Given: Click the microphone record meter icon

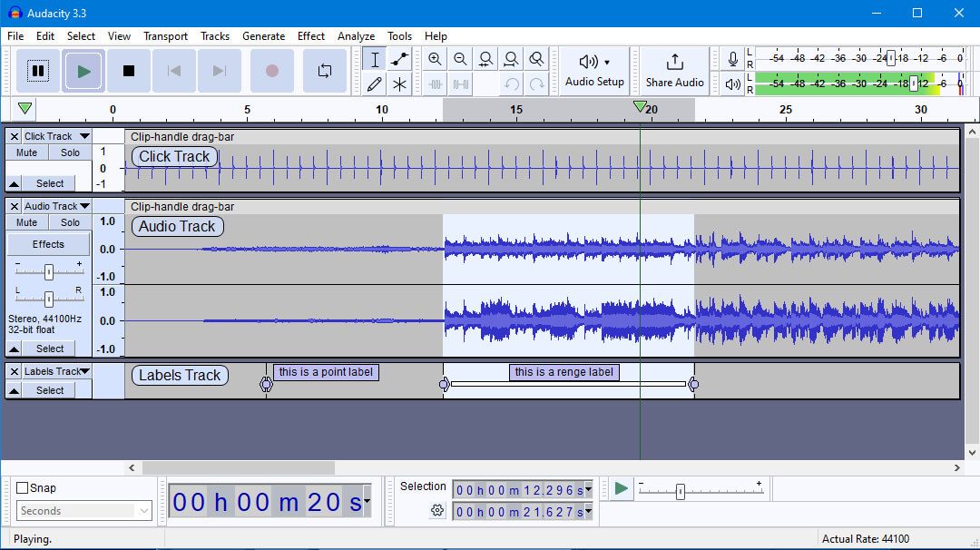Looking at the screenshot, I should click(732, 59).
